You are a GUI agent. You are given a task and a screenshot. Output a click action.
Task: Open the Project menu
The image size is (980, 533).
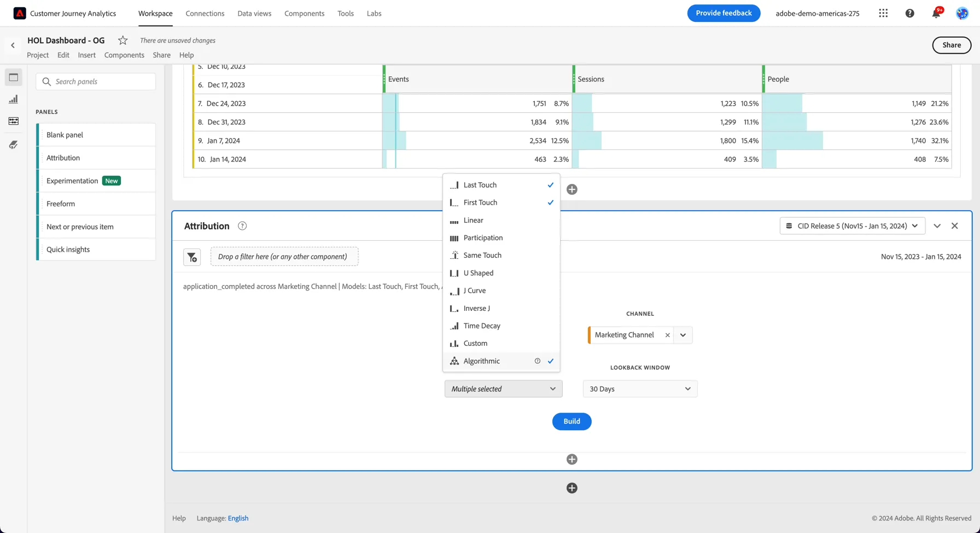38,55
